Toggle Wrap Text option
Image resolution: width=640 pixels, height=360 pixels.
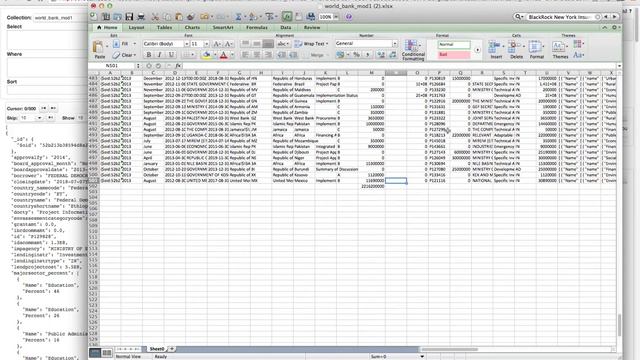(x=311, y=44)
